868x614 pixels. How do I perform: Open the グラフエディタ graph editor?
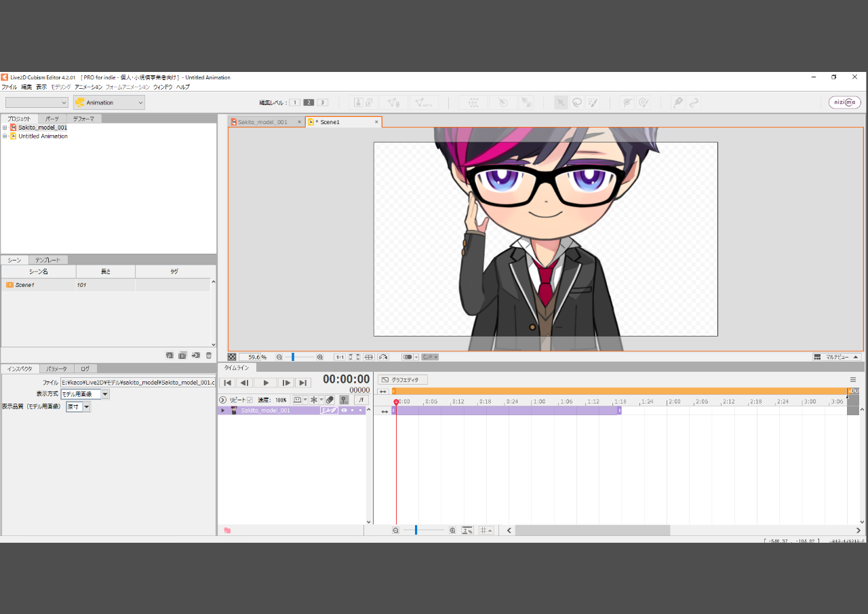(x=403, y=380)
